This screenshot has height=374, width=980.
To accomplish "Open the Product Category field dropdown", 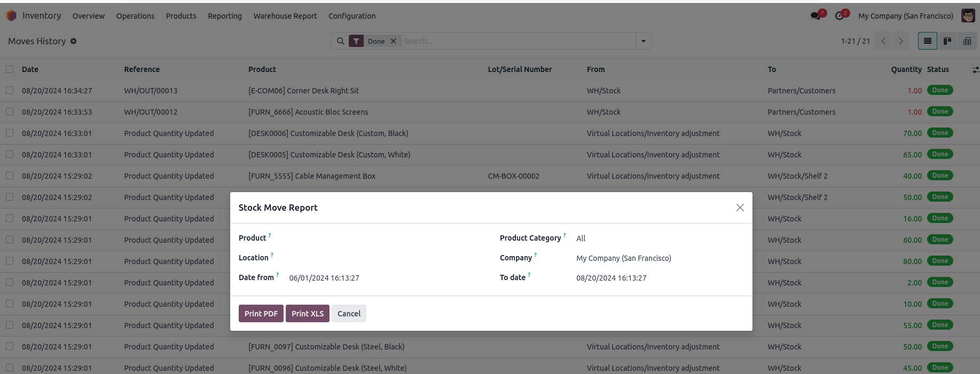I will [x=657, y=238].
